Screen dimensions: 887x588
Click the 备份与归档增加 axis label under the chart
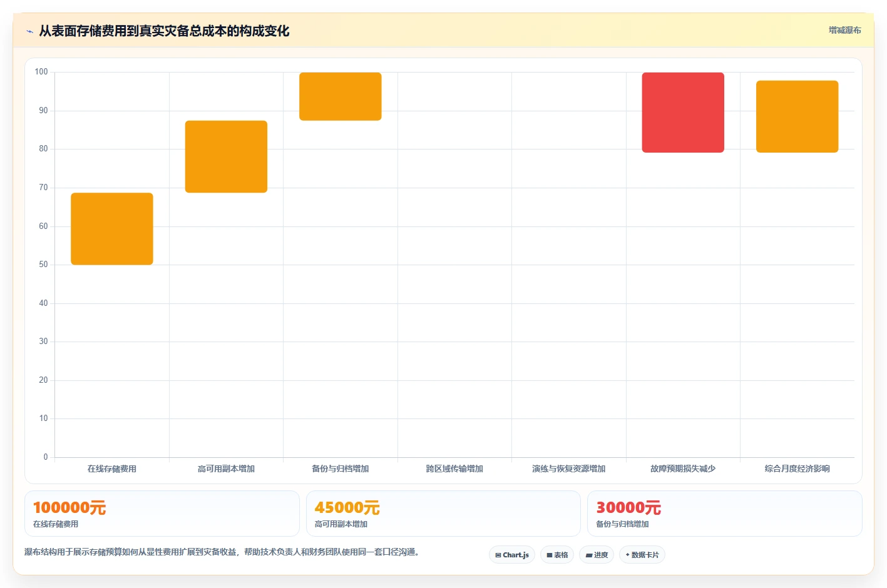coord(341,469)
